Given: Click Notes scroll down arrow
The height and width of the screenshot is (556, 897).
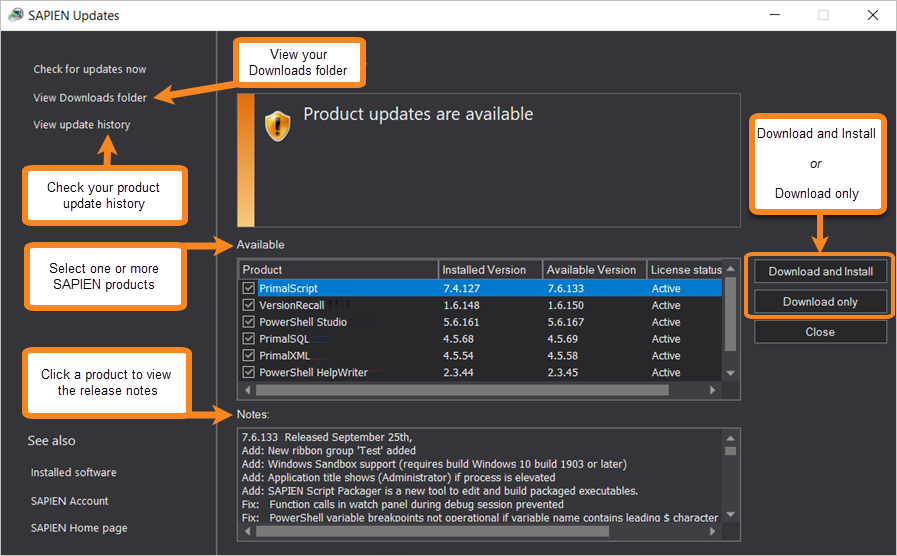Looking at the screenshot, I should click(x=731, y=514).
